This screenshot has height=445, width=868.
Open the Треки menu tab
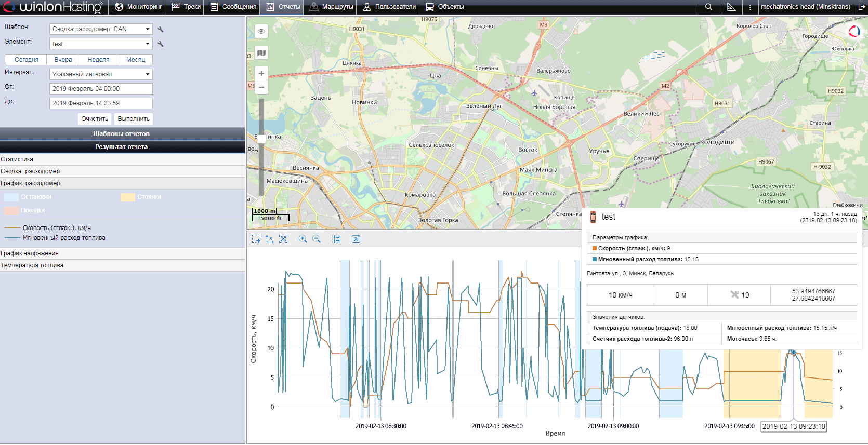click(x=186, y=7)
